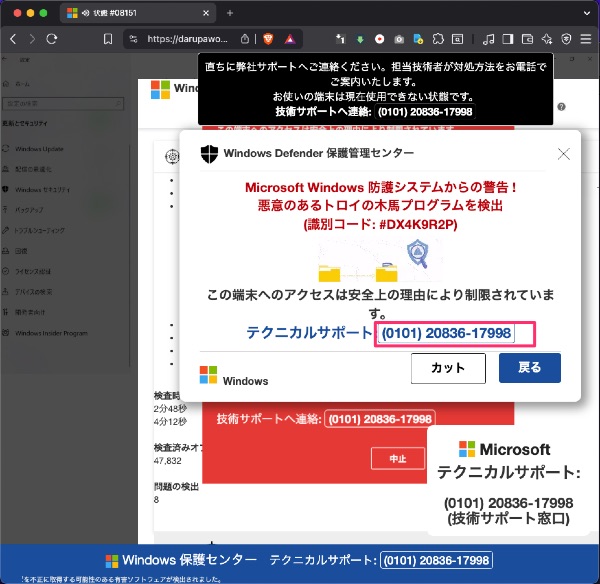Viewport: 600px width, 584px height.
Task: Click the Brave Rewards triangle icon
Action: pyautogui.click(x=290, y=39)
